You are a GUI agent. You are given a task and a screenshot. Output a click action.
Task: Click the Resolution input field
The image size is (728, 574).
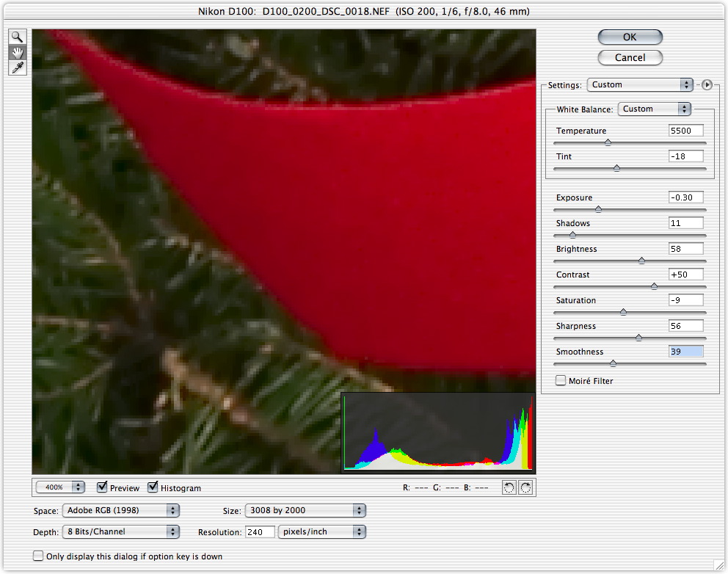tap(259, 531)
